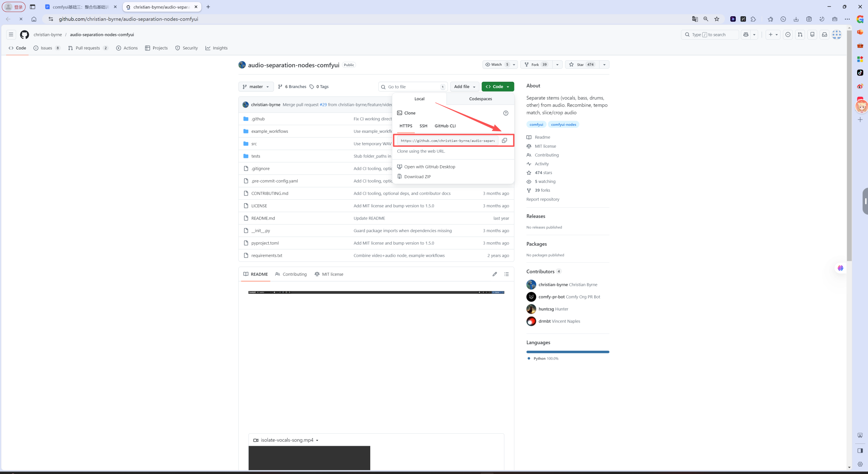Fork the repository button
Screen dimensions: 868x474
coord(536,64)
